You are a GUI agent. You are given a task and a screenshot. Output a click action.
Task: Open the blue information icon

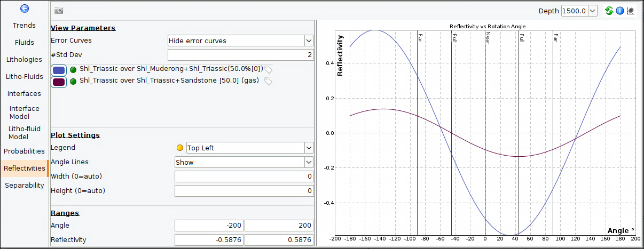point(620,11)
